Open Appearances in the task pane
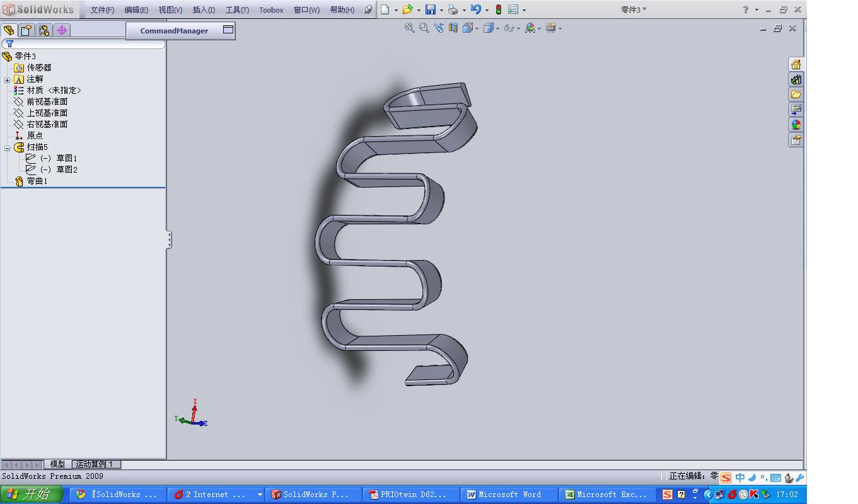858x504 pixels. tap(796, 125)
